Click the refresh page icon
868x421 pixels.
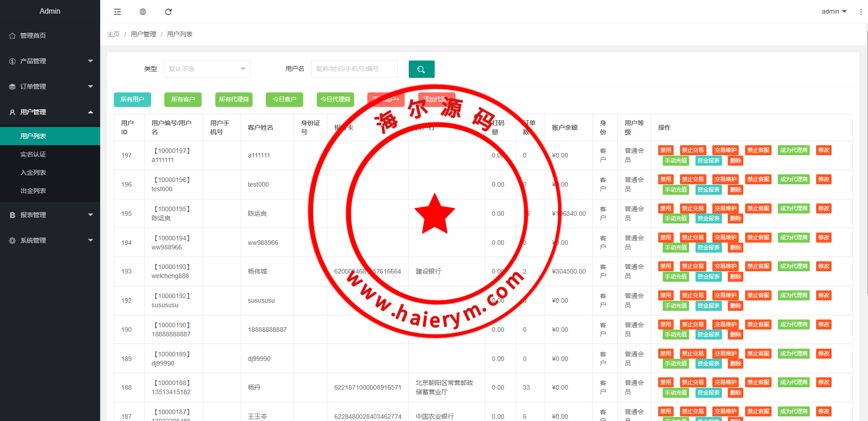click(x=168, y=12)
